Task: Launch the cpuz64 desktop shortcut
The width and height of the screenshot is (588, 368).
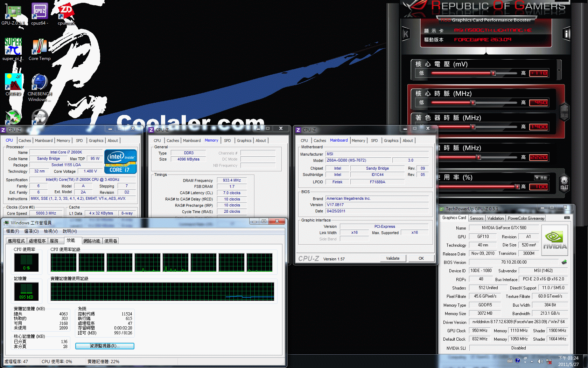Action: 40,14
